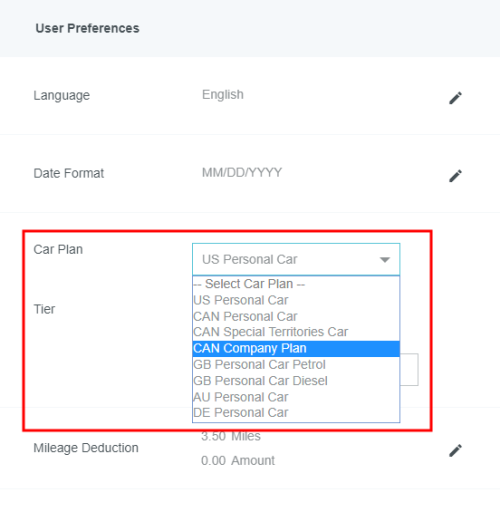
Task: Click the 3.50 Miles deduction value
Action: 231,436
